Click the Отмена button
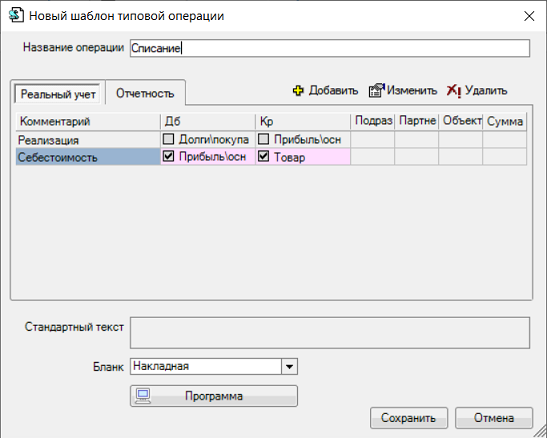Screen dimensions: 547x438 click(494, 418)
